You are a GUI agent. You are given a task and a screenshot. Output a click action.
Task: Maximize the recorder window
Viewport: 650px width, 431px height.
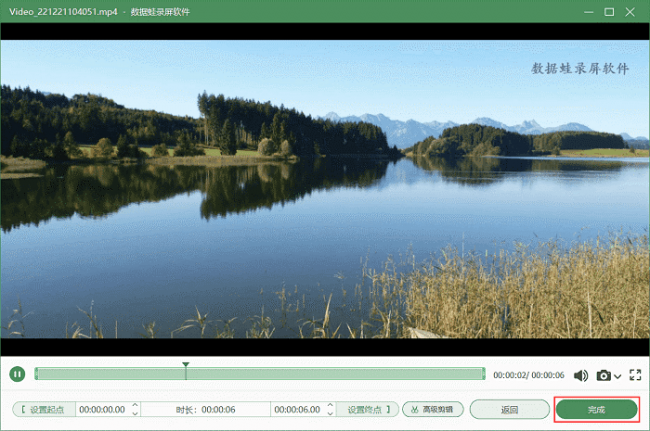[609, 12]
